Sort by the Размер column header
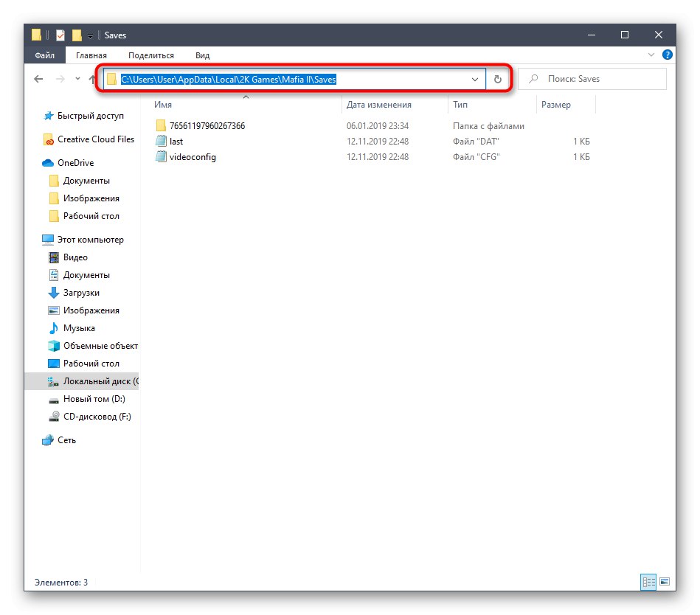 coord(556,105)
